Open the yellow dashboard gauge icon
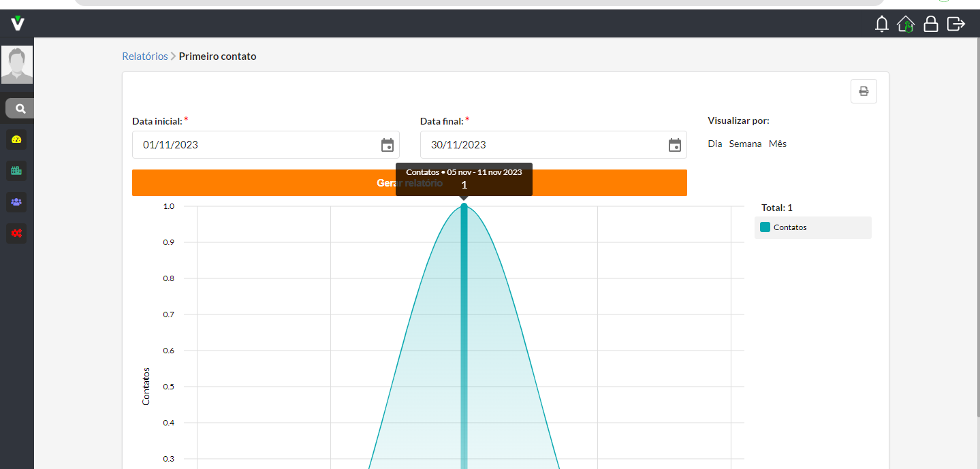Image resolution: width=980 pixels, height=469 pixels. point(16,140)
